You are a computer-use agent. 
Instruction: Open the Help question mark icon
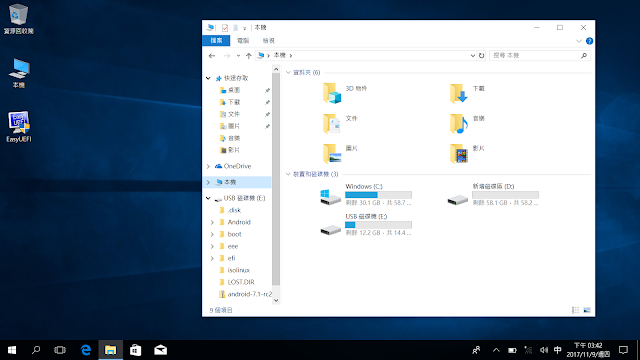(589, 41)
